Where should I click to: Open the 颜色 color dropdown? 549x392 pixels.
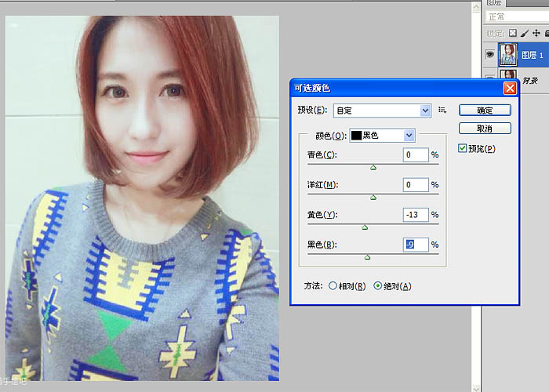tap(382, 136)
